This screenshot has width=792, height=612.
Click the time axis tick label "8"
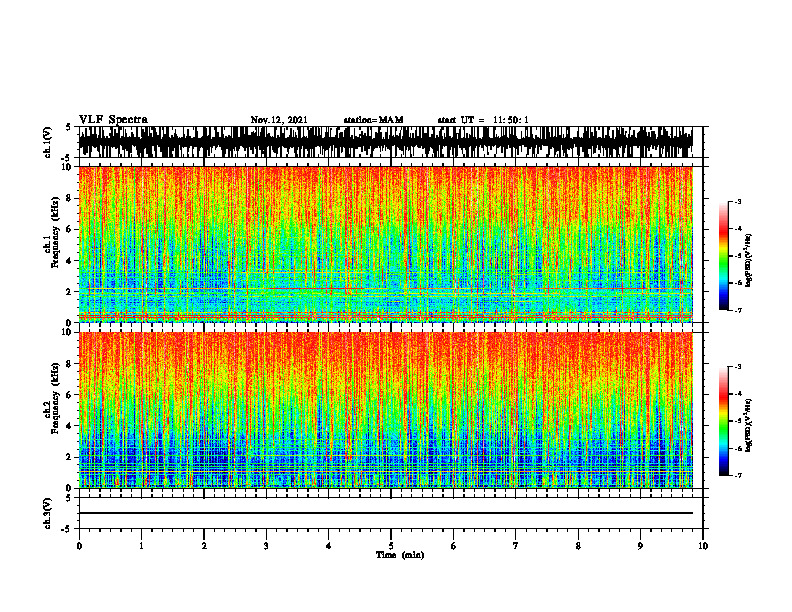coord(578,546)
